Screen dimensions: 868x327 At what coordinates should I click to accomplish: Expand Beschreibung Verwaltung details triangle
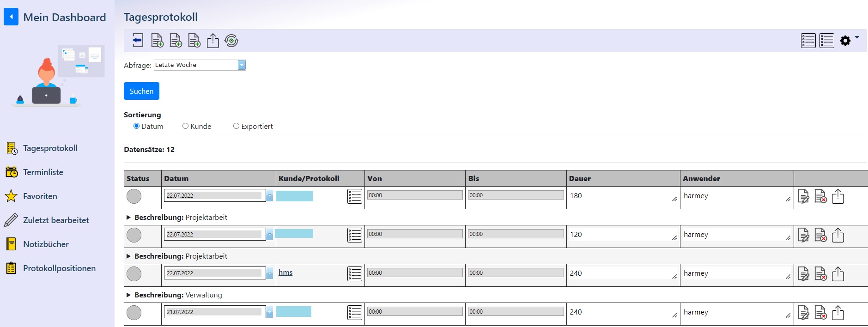[x=129, y=295]
